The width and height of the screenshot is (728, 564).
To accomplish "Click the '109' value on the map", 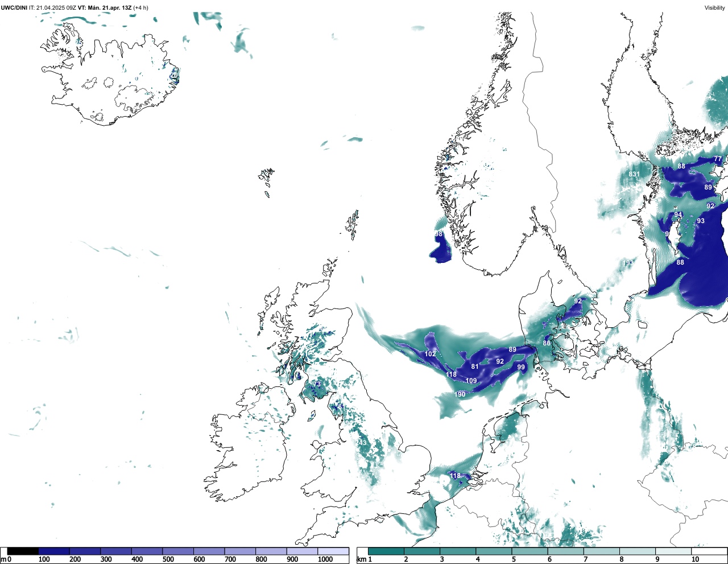I will coord(471,381).
